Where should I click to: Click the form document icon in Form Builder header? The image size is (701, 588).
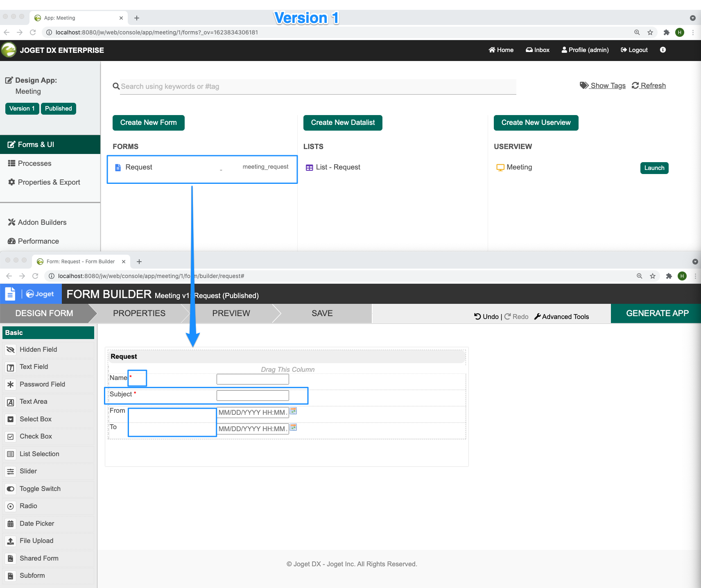[x=10, y=294]
